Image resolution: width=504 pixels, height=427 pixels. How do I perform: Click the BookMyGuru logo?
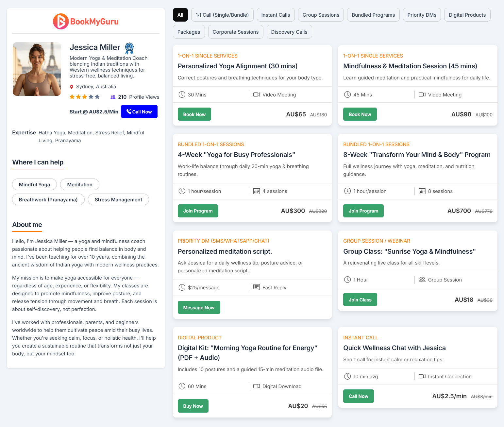click(x=86, y=22)
